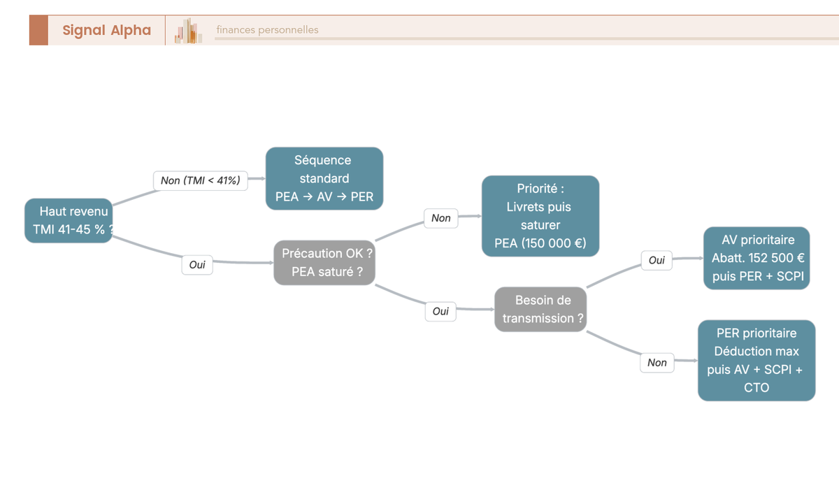Viewport: 839px width, 504px height.
Task: Click the Signal Alpha bar chart logo icon
Action: coord(189,31)
